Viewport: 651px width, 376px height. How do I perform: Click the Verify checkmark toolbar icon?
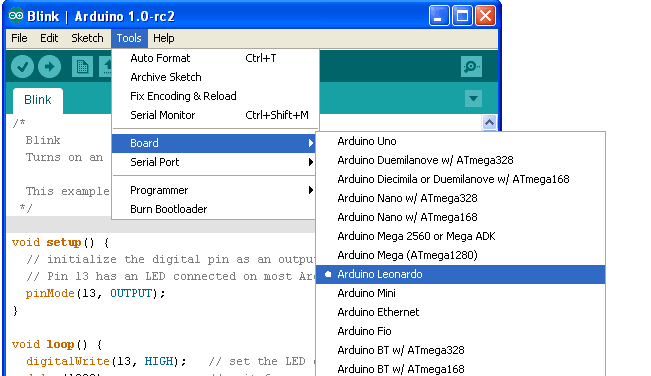tap(22, 66)
